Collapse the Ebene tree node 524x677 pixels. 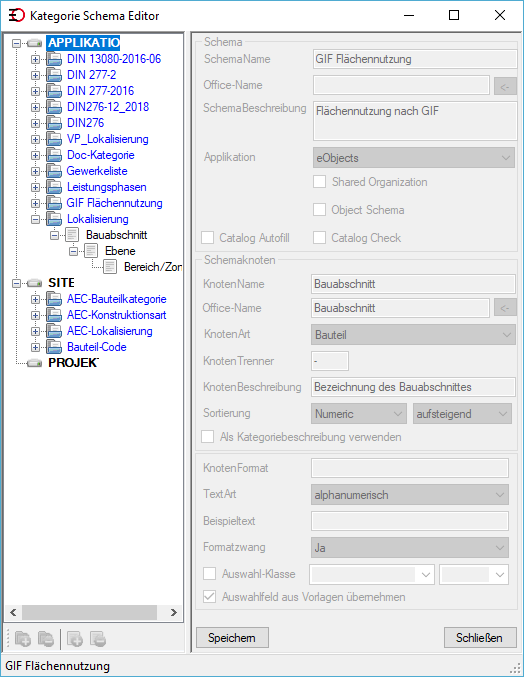pyautogui.click(x=73, y=251)
